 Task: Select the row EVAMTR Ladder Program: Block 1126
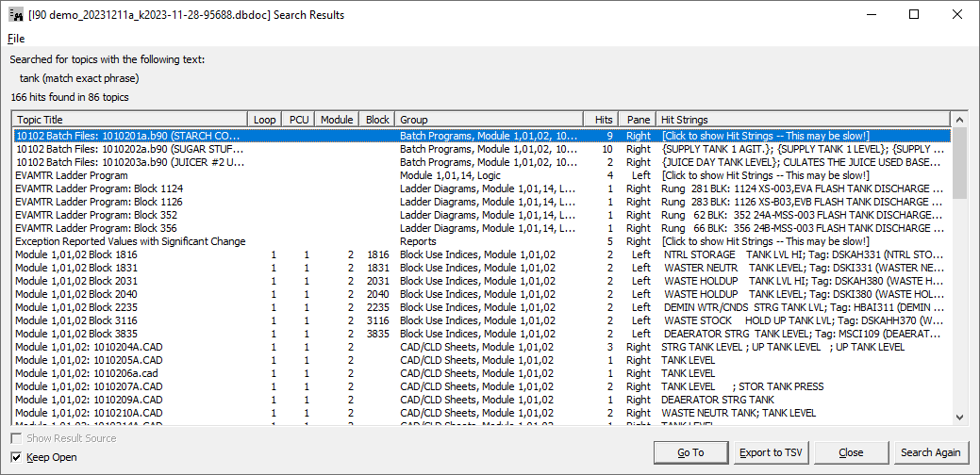click(x=482, y=202)
